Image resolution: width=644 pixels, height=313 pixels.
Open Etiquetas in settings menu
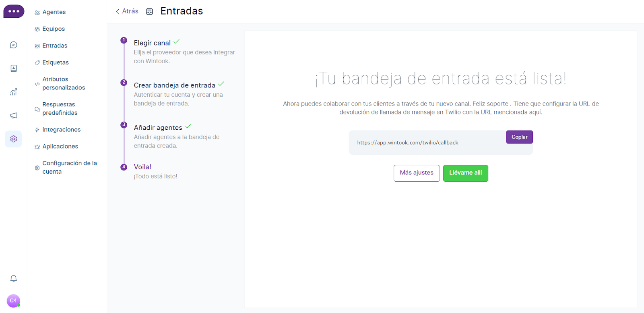coord(56,62)
